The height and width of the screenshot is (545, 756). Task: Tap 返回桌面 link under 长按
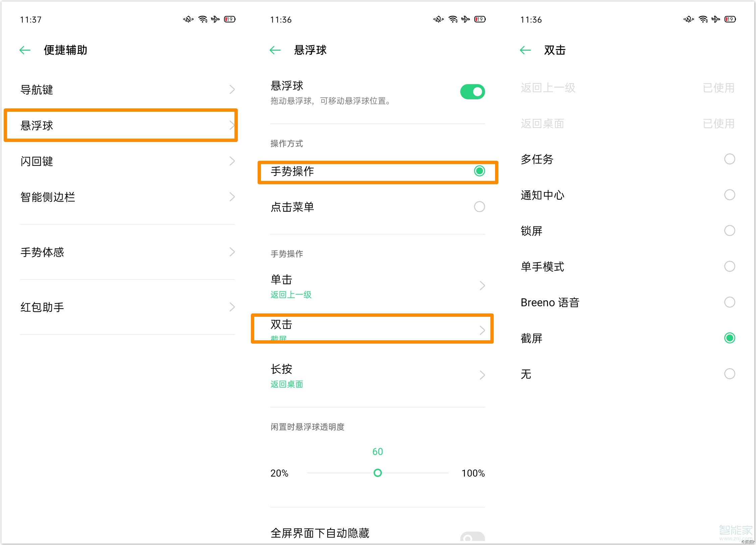point(287,384)
